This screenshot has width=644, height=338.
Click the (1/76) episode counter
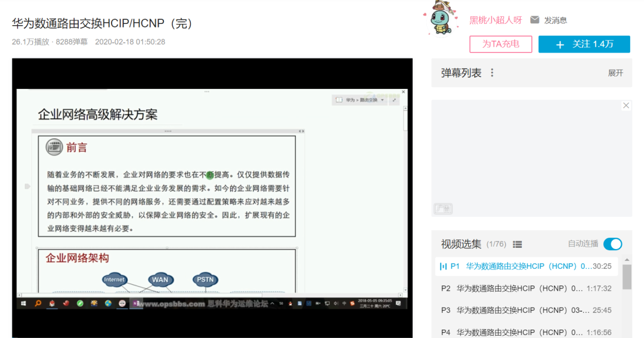point(496,244)
